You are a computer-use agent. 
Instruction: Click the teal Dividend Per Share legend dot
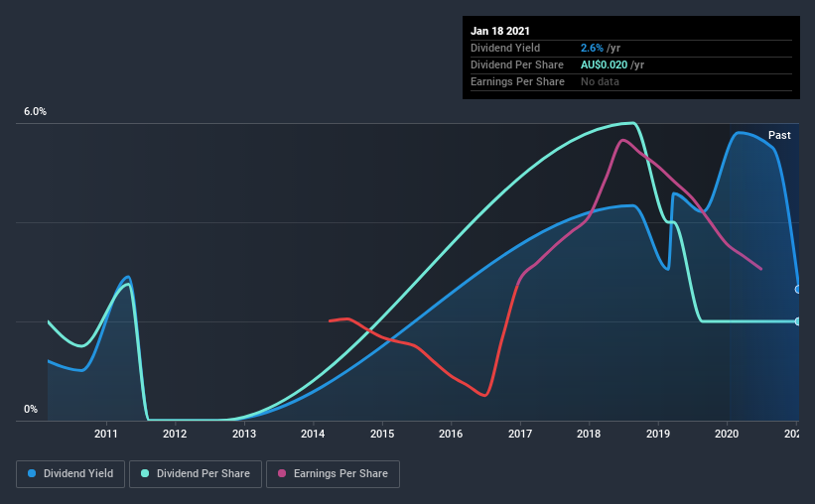pyautogui.click(x=145, y=473)
